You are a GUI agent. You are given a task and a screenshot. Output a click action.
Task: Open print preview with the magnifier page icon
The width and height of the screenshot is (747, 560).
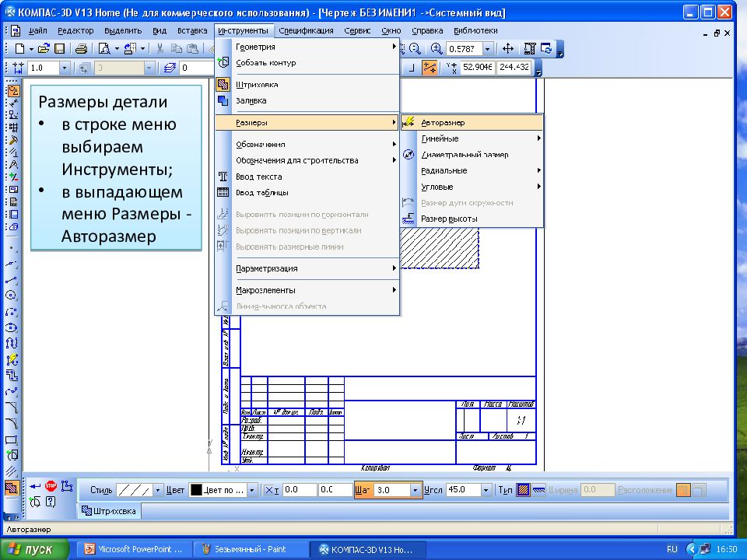(x=103, y=48)
